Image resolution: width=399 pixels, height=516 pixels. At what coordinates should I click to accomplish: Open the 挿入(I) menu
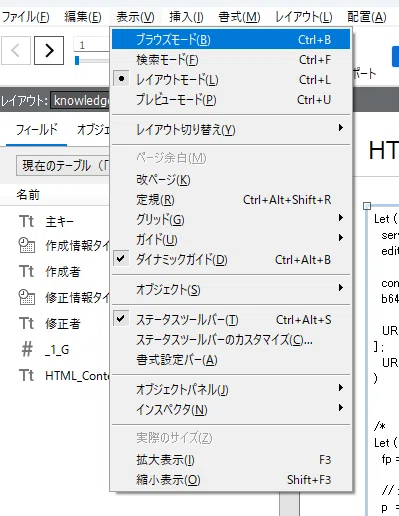186,17
